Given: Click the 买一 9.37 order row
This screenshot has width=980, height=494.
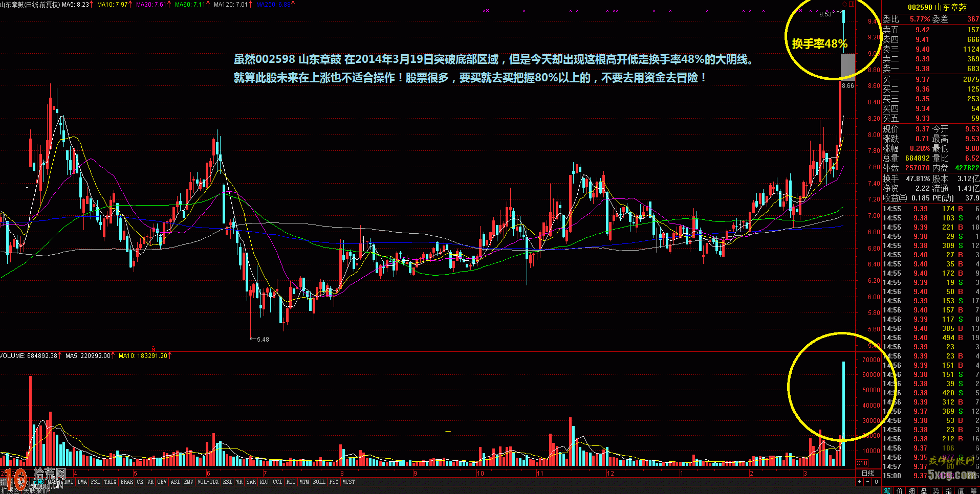Looking at the screenshot, I should pyautogui.click(x=931, y=79).
